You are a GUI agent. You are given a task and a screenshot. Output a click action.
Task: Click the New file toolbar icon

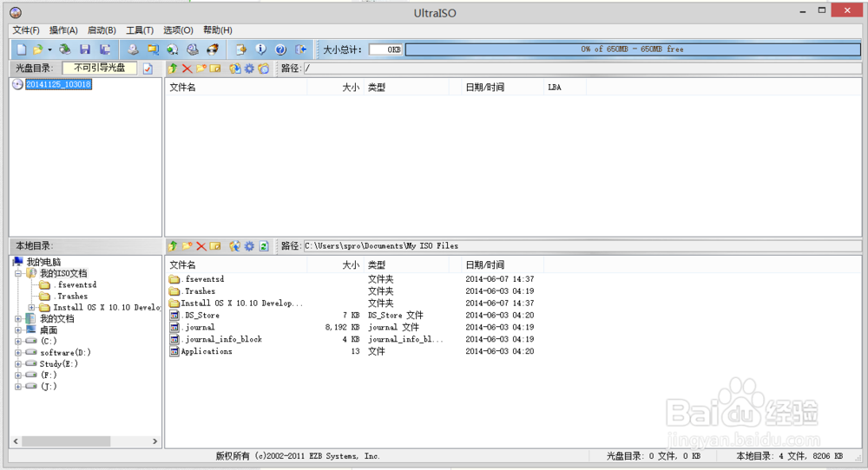tap(22, 49)
